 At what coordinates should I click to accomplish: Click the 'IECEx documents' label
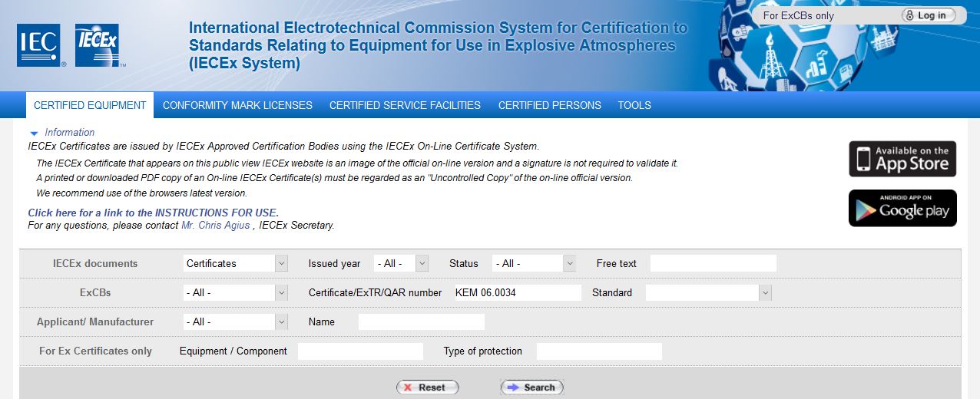[95, 263]
